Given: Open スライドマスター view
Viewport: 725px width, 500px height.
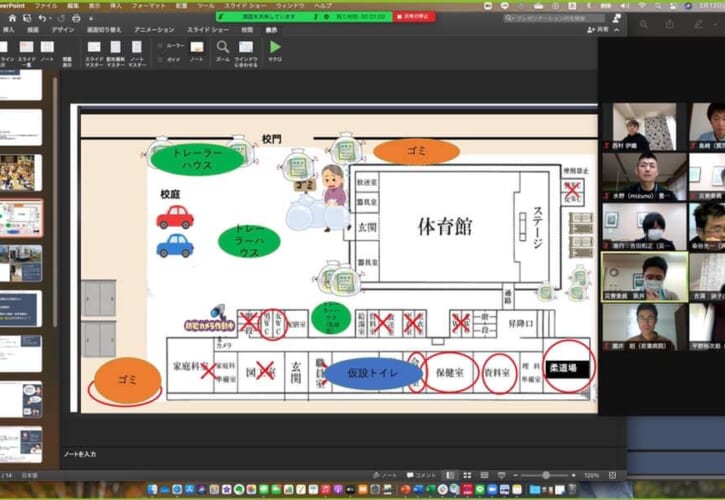Looking at the screenshot, I should coord(94,53).
